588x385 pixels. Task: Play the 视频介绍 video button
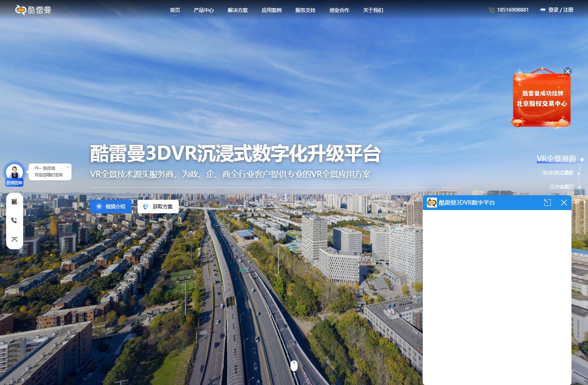(111, 206)
